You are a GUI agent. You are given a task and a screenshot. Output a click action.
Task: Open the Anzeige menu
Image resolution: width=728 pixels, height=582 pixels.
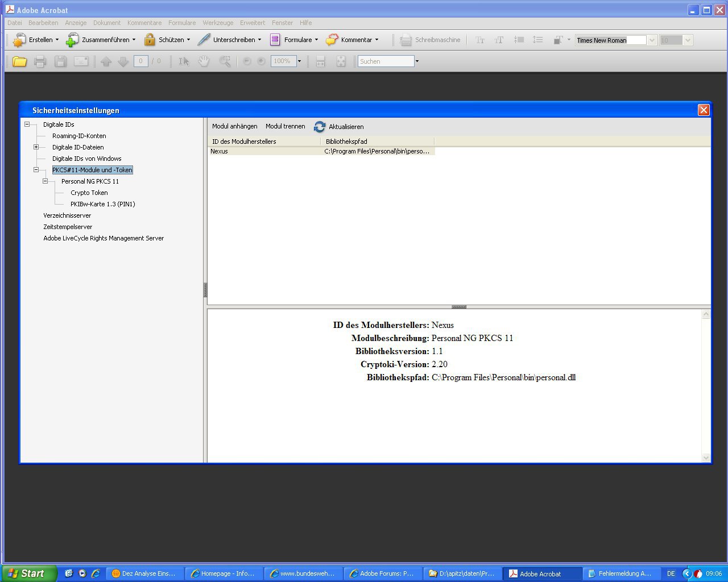76,23
